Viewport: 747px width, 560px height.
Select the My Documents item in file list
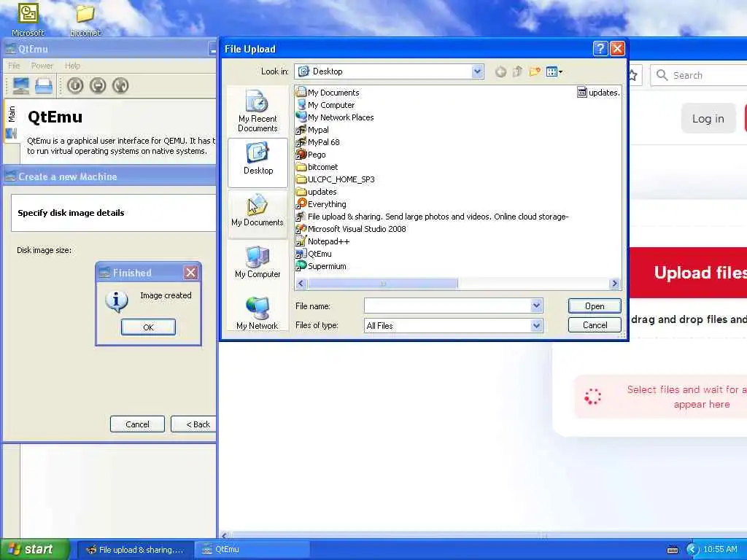(328, 93)
